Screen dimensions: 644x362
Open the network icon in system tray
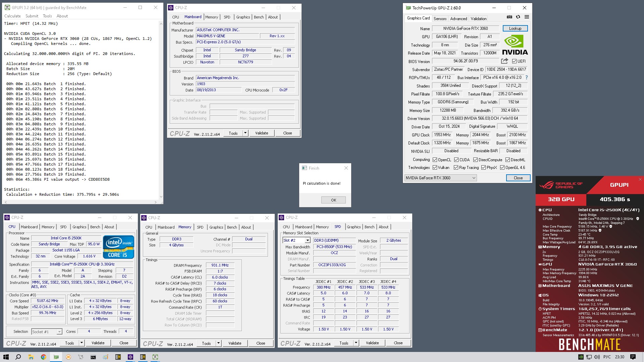(x=589, y=357)
